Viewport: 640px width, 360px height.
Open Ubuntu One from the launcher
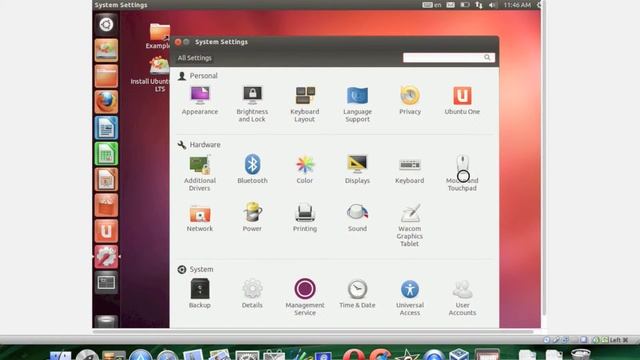(106, 231)
